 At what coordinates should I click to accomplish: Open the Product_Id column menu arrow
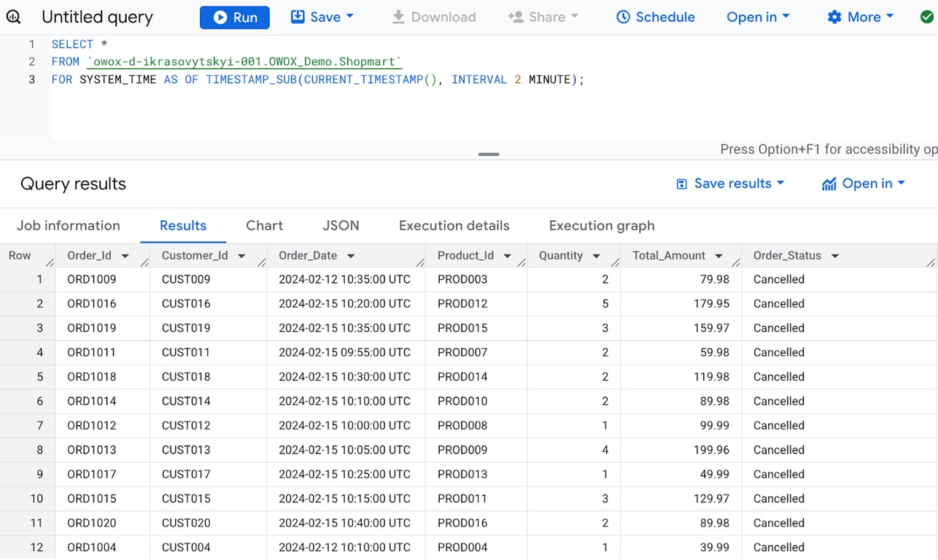point(508,256)
